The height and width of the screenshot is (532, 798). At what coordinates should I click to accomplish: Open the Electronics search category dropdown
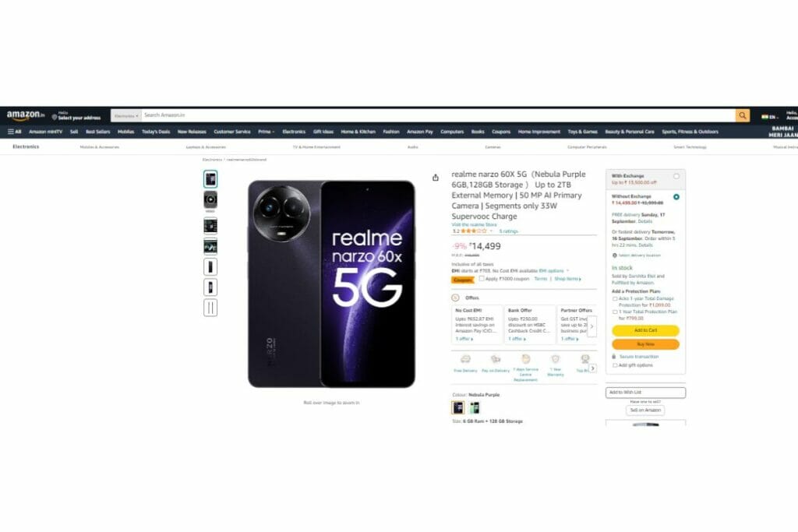(x=125, y=116)
